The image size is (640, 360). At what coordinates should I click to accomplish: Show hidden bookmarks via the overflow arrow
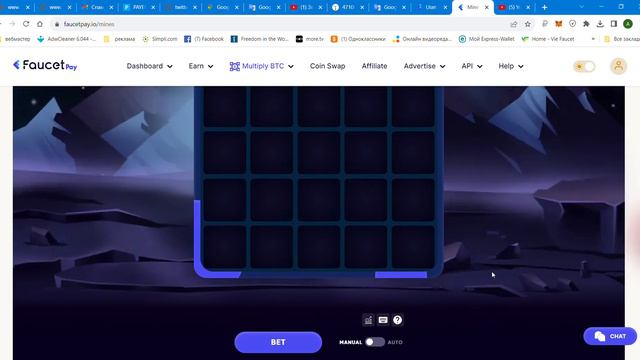click(593, 39)
